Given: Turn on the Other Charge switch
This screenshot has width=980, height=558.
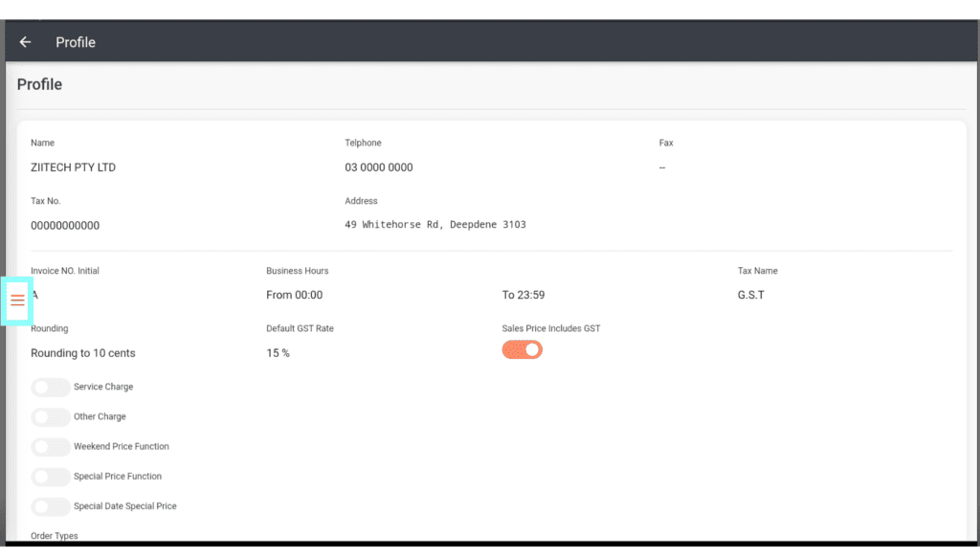Looking at the screenshot, I should [50, 417].
